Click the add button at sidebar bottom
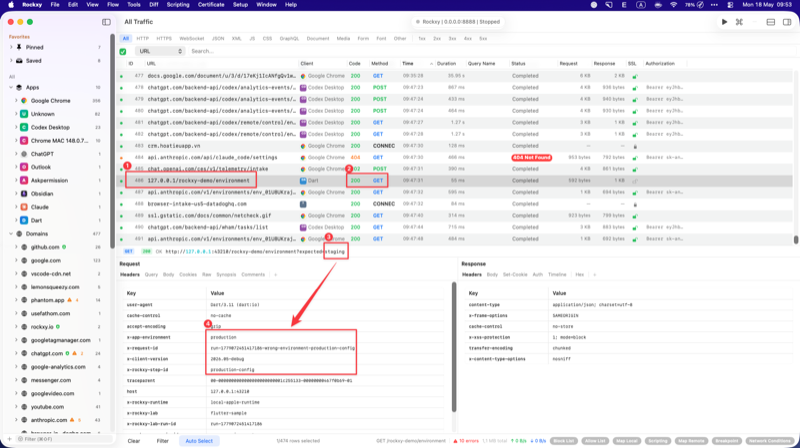 click(x=9, y=439)
